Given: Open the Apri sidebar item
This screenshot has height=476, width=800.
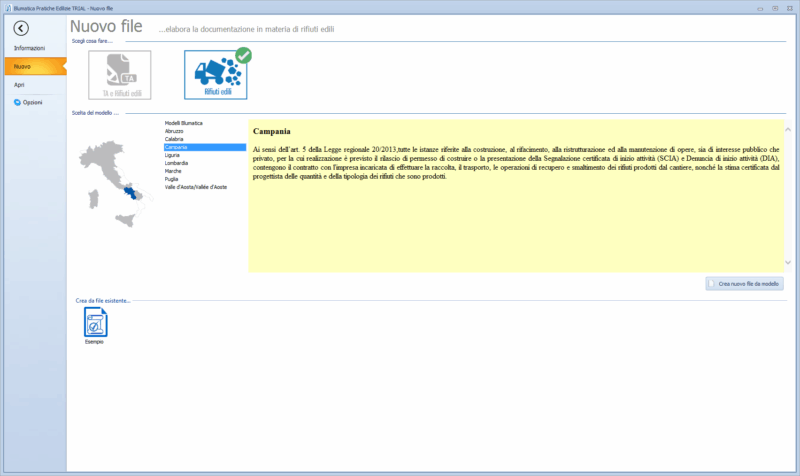Looking at the screenshot, I should [19, 85].
